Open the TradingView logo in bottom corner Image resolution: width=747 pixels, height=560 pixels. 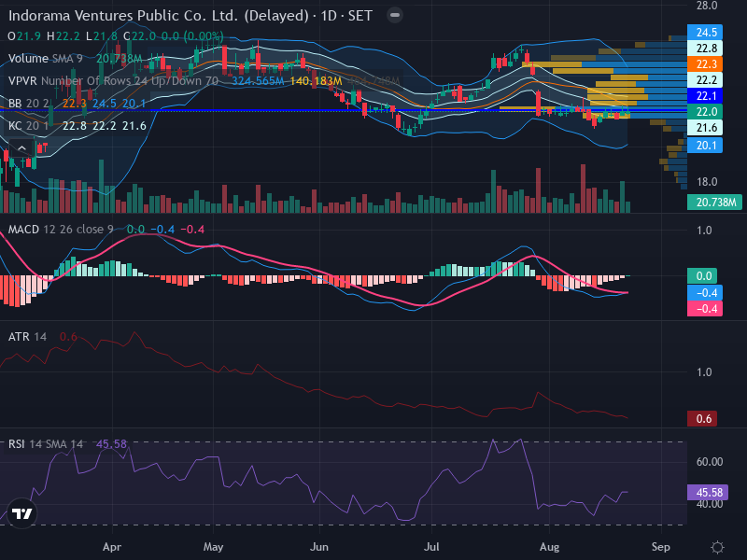[21, 513]
